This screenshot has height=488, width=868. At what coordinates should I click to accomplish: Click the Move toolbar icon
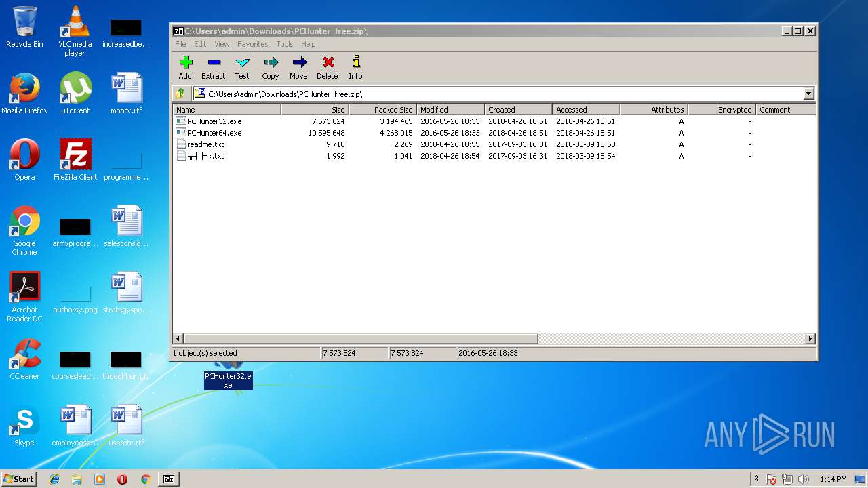tap(298, 68)
